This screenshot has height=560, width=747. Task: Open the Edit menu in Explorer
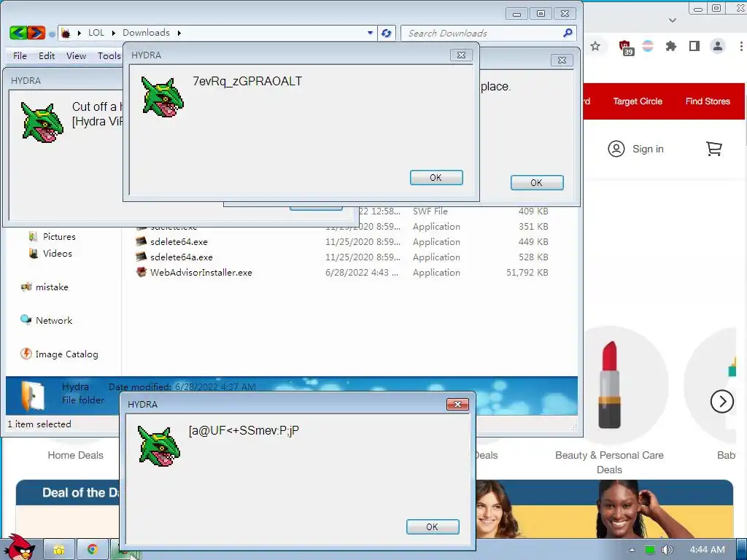pos(47,55)
